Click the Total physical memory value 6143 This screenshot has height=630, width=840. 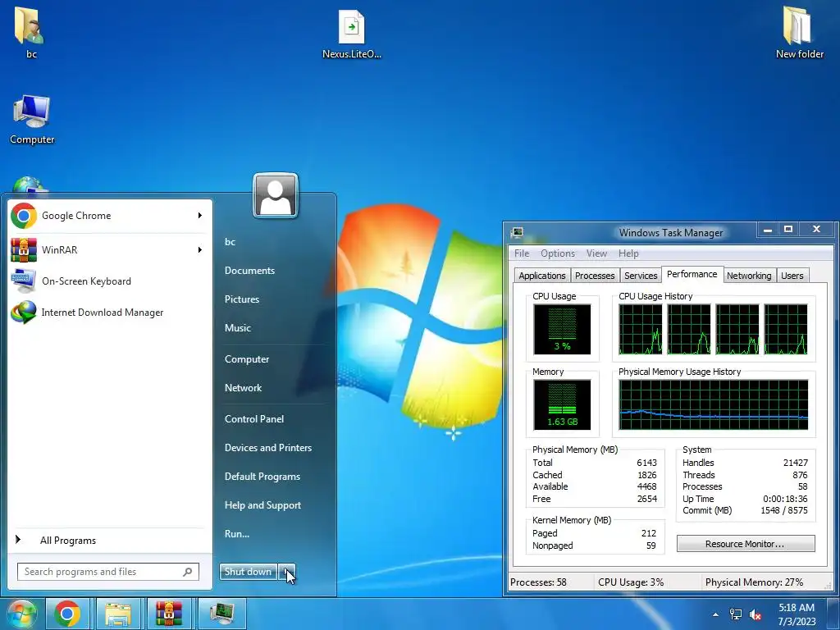click(x=646, y=463)
